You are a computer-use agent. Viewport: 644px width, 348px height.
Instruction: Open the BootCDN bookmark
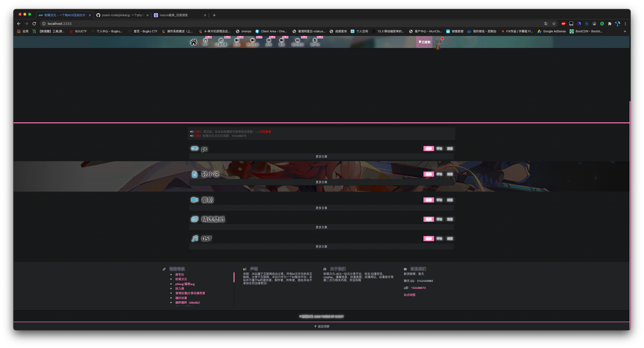[586, 31]
